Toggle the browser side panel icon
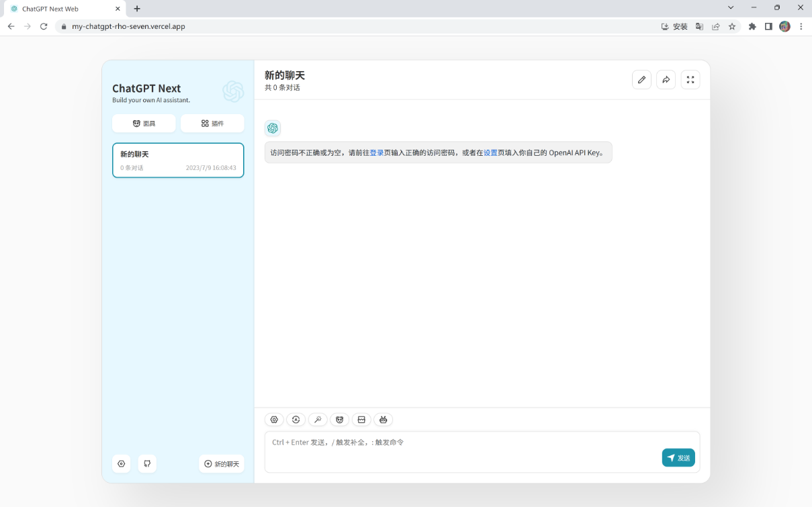This screenshot has width=812, height=507. tap(768, 26)
